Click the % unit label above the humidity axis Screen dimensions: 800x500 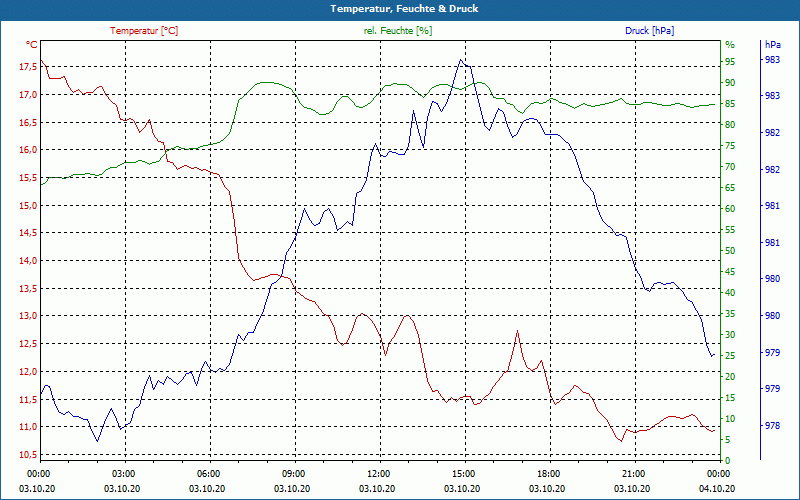point(730,45)
